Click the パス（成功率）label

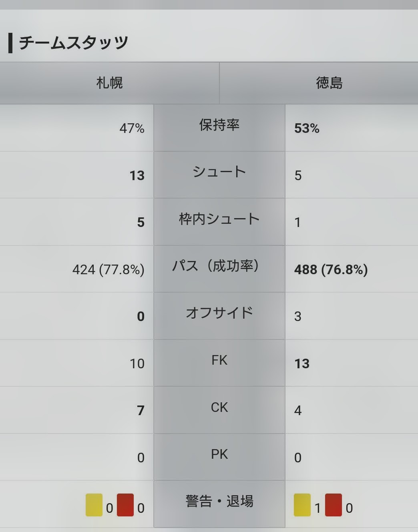tap(215, 266)
